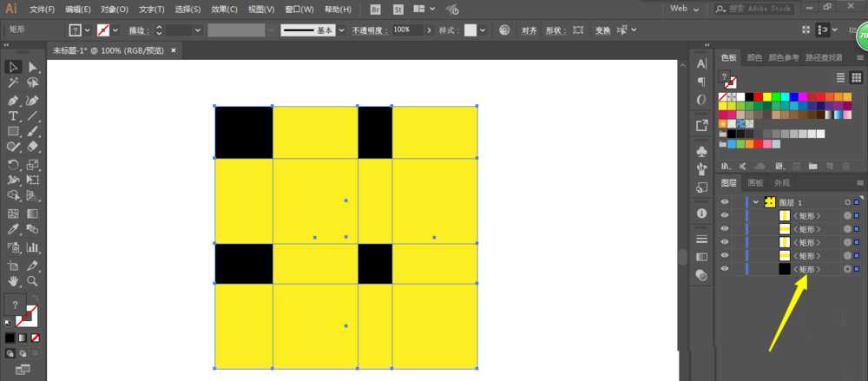The image size is (868, 381).
Task: Switch to the 画板 tab
Action: [755, 182]
